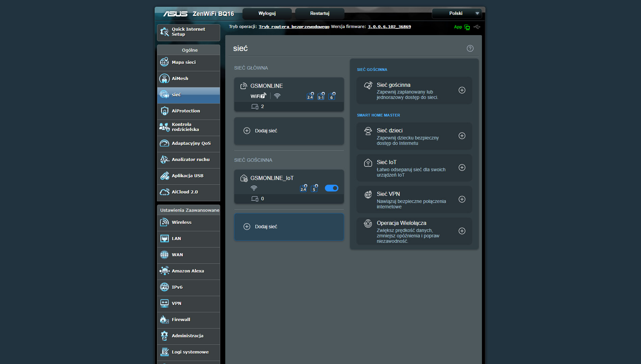Click the 5 GHz band icon on GSMONLINE_IoT
The height and width of the screenshot is (364, 641).
[x=314, y=188]
